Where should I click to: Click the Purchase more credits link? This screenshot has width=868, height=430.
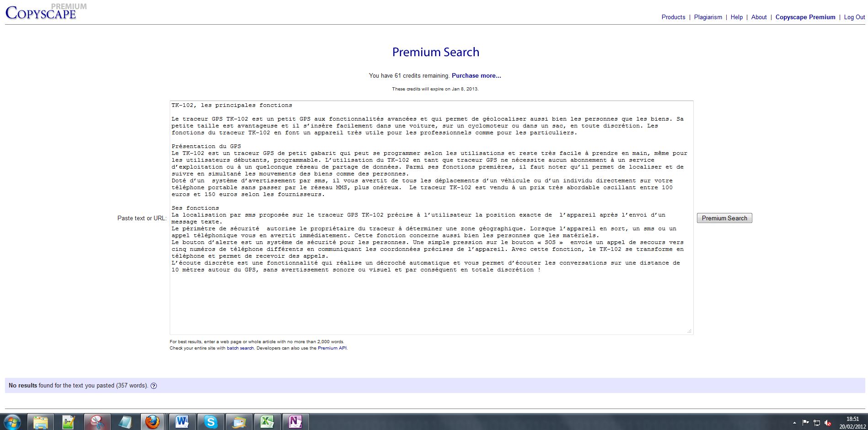tap(476, 76)
